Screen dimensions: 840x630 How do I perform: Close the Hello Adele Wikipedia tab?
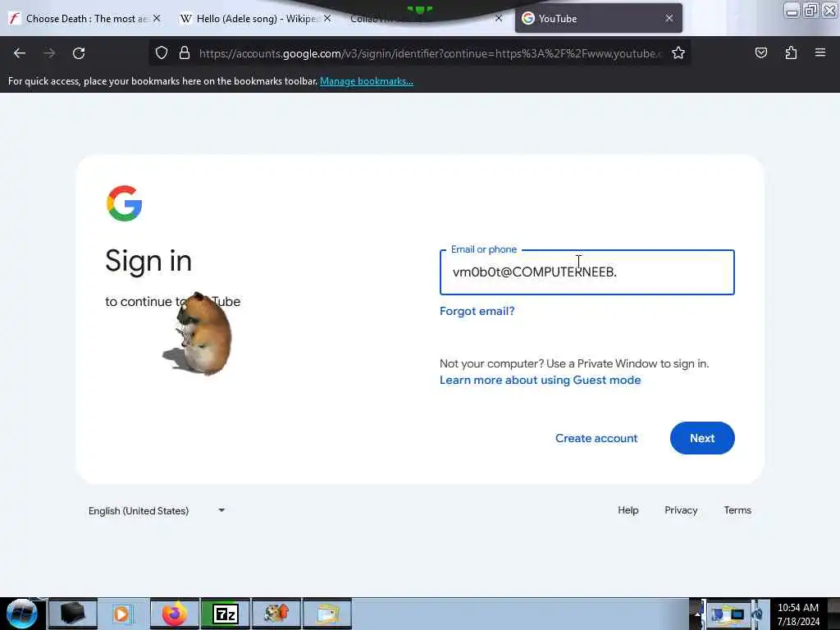[x=327, y=18]
